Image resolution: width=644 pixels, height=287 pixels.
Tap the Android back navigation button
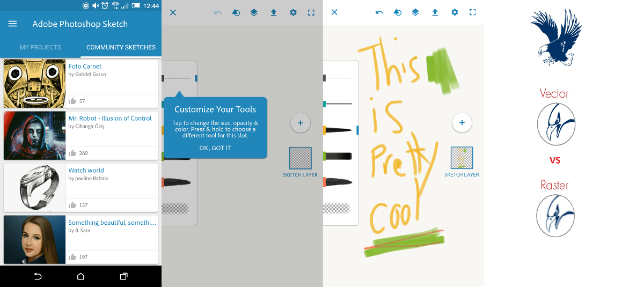38,276
